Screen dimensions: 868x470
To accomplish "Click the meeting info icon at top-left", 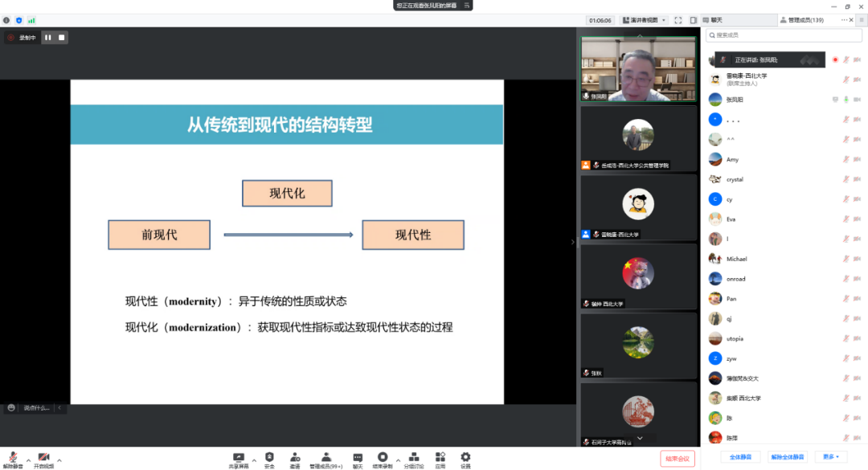I will click(6, 20).
